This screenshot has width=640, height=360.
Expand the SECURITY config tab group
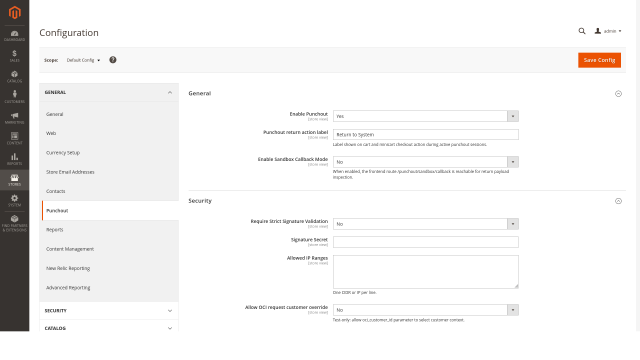(x=109, y=311)
